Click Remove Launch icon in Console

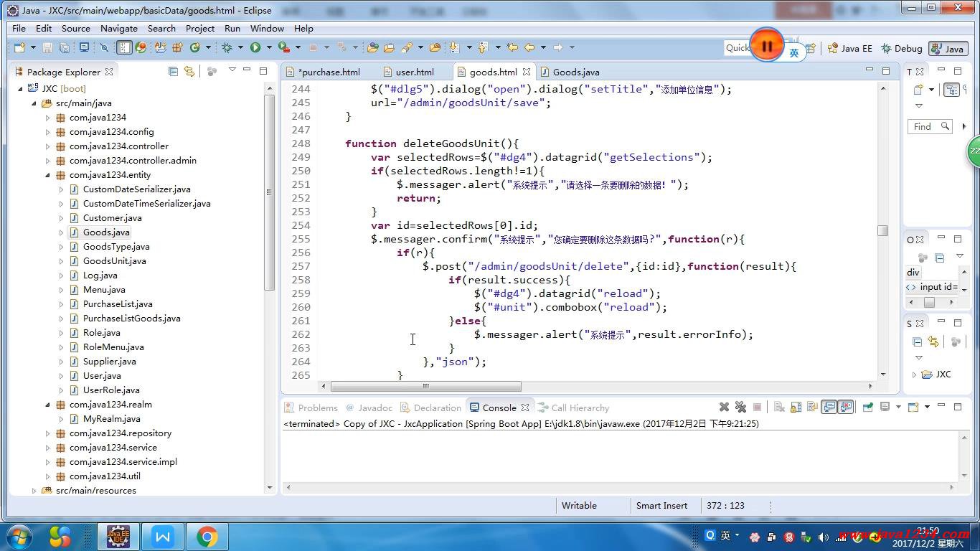[724, 407]
